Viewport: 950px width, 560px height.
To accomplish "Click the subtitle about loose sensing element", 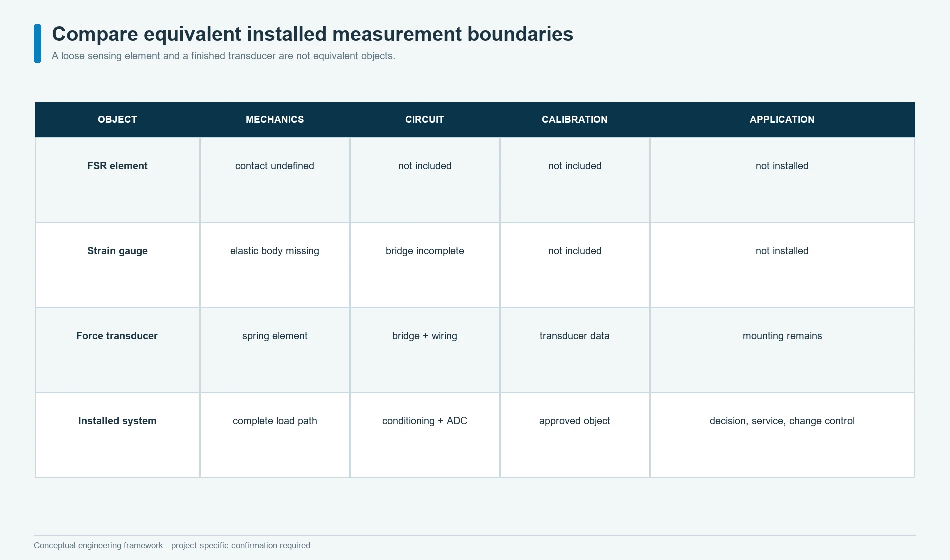I will click(x=223, y=56).
